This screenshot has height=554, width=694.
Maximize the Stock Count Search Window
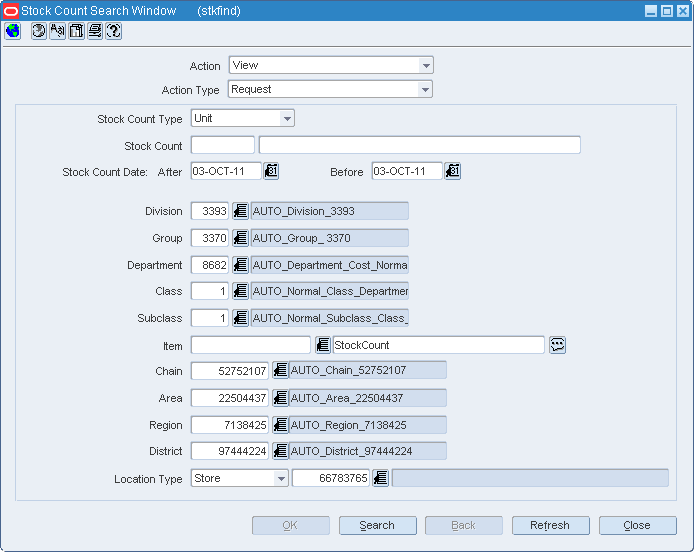pos(667,11)
